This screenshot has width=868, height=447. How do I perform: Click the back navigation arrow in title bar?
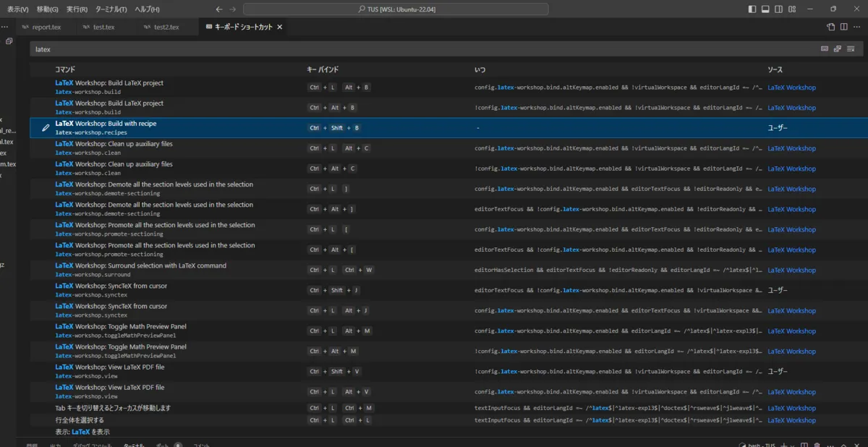pyautogui.click(x=219, y=9)
